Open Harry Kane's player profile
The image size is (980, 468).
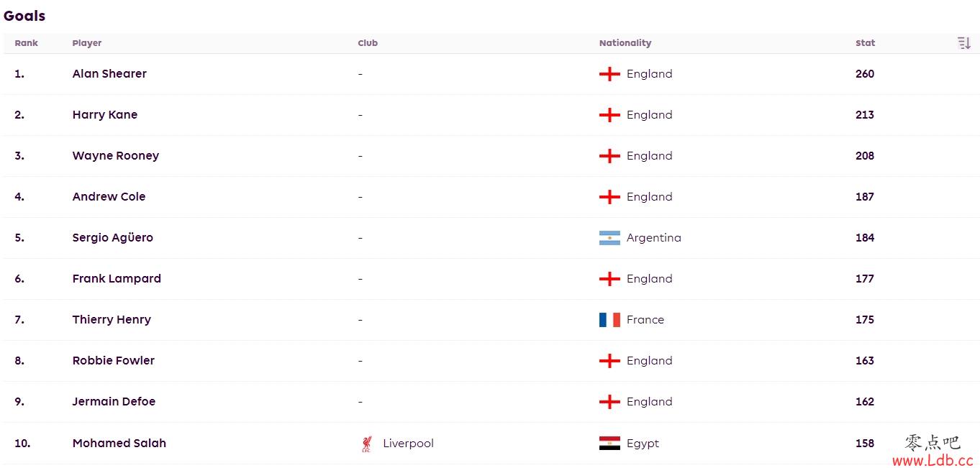105,115
